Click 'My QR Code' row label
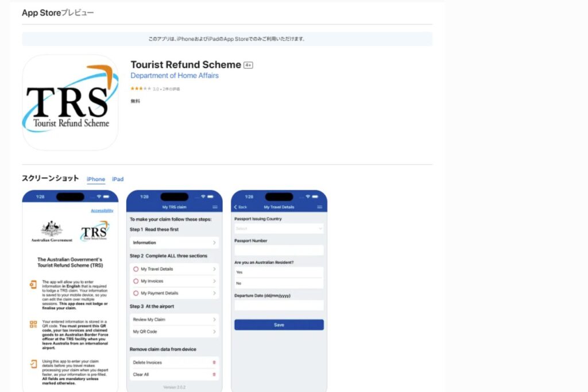 click(x=145, y=332)
